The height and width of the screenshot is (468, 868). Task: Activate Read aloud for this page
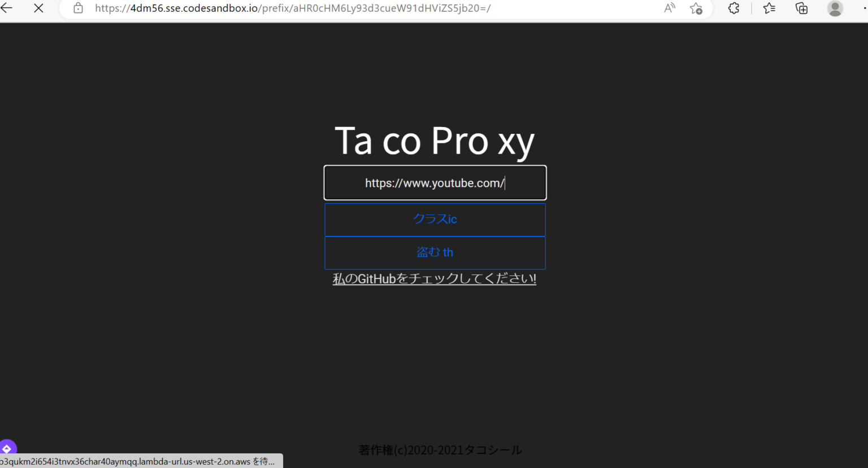(669, 8)
